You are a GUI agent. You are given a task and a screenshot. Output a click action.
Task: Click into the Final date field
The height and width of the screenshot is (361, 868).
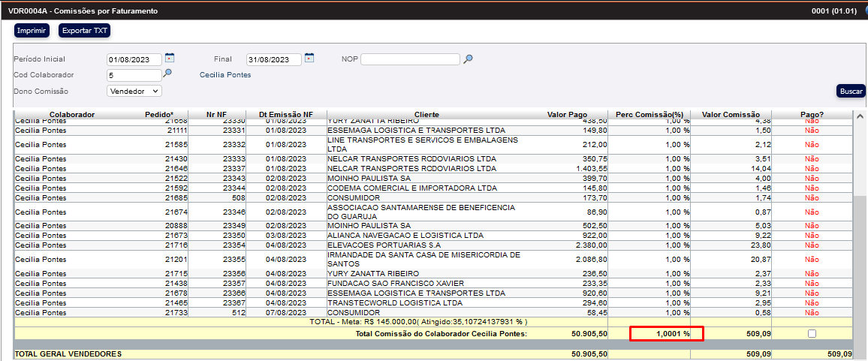tap(273, 59)
